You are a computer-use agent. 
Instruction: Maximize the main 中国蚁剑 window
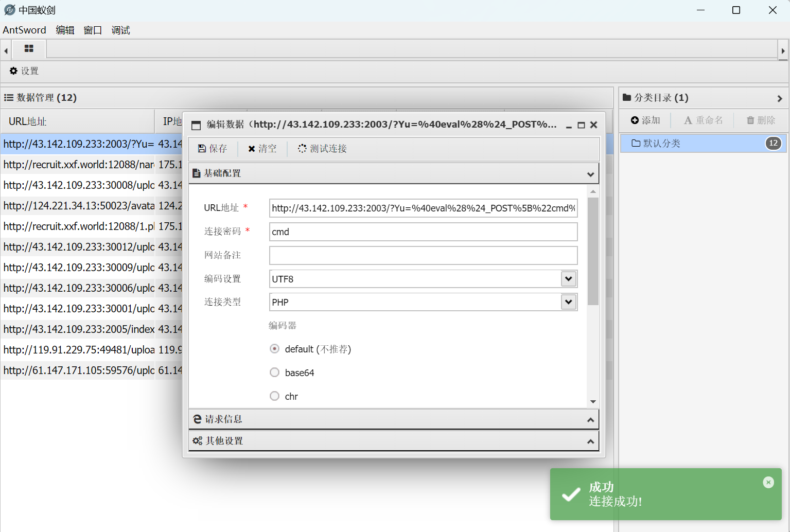pyautogui.click(x=736, y=10)
